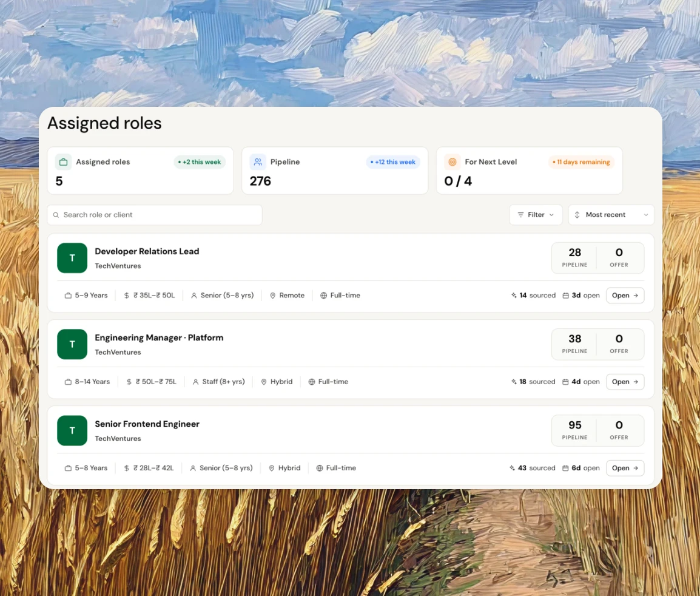Click calendar icon next to 3d open
This screenshot has height=596, width=700.
point(565,296)
